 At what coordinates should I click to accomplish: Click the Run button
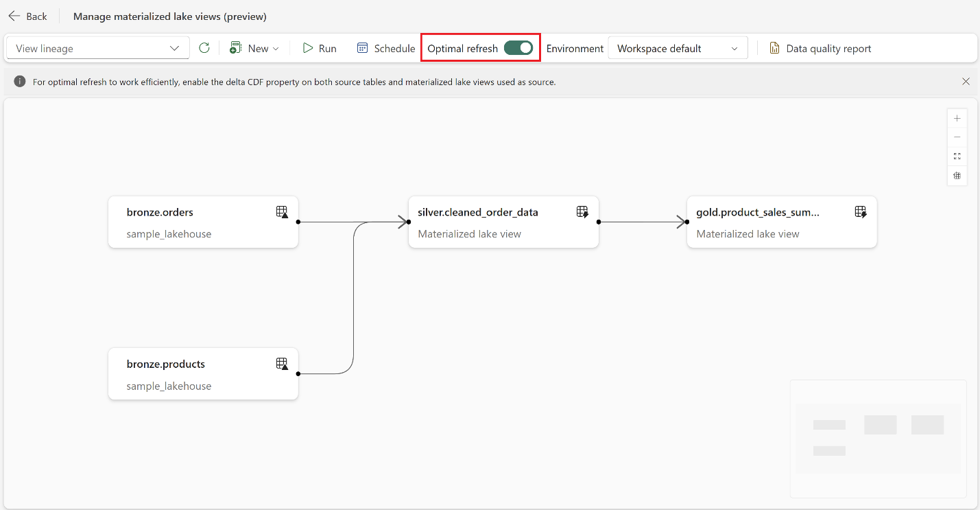tap(320, 48)
